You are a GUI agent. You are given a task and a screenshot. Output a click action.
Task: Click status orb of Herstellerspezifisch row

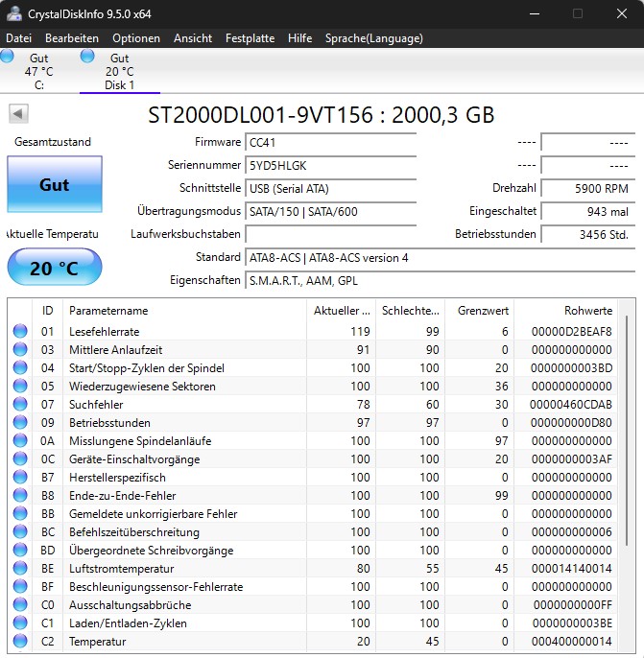pos(20,477)
